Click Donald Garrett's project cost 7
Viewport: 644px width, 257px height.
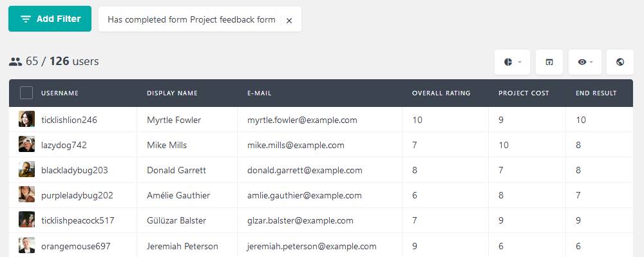pyautogui.click(x=501, y=171)
